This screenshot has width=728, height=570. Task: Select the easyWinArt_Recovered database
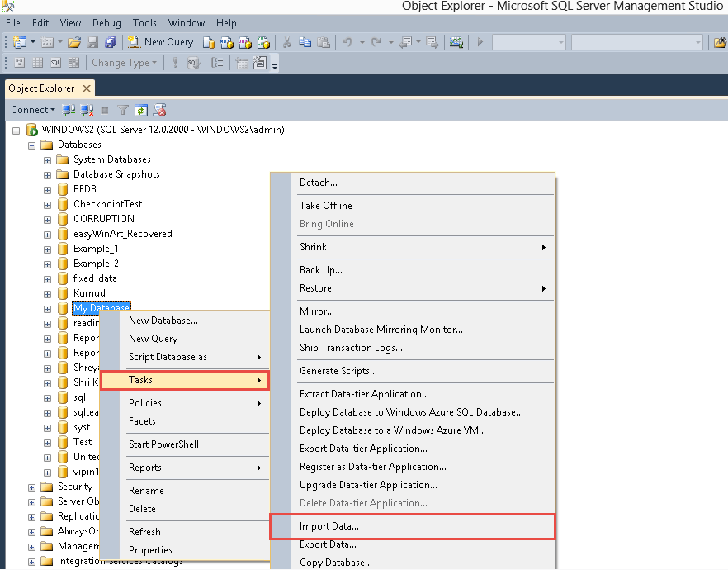click(x=122, y=234)
